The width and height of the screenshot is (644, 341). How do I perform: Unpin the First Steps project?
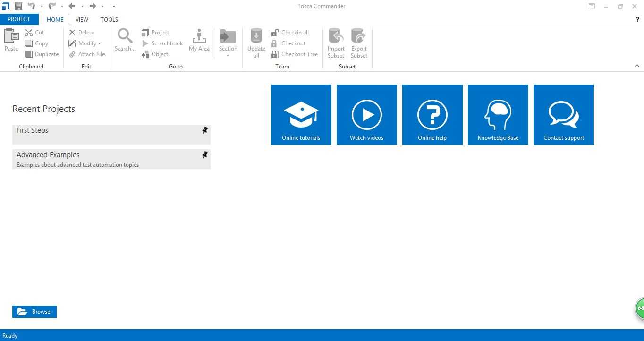pos(205,130)
